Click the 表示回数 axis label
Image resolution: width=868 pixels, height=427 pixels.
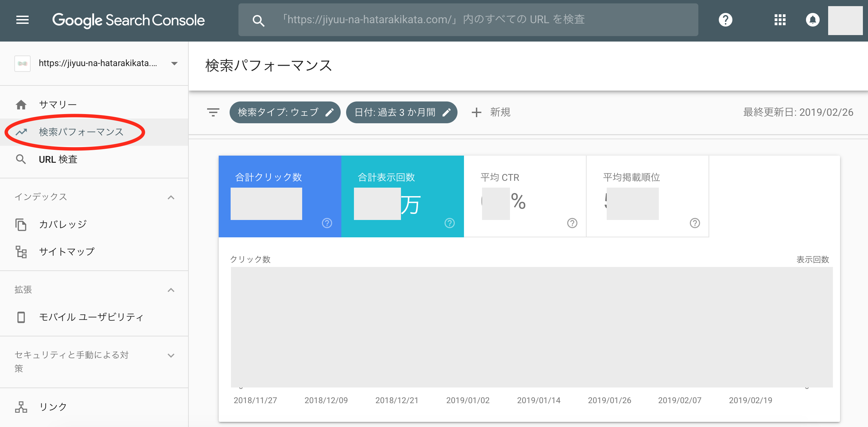(812, 260)
